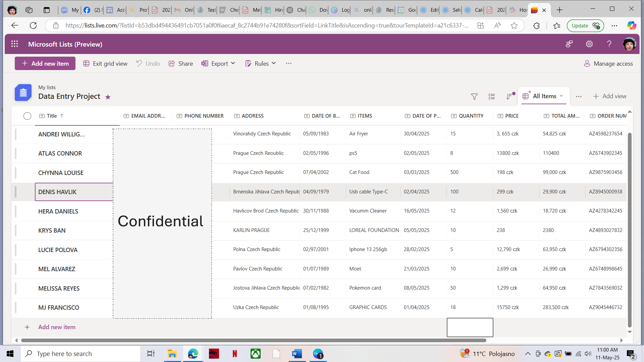Switch to the My zoom tab
This screenshot has width=644, height=362.
point(69,10)
